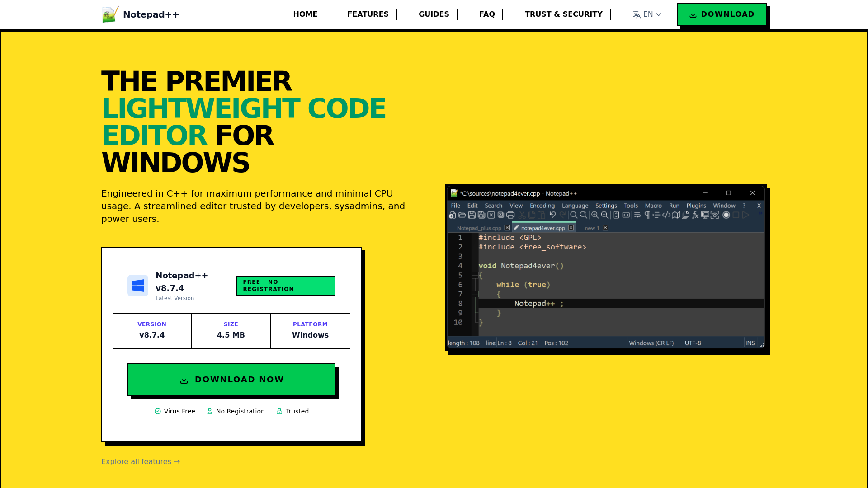Click the New file icon in Notepad++ toolbar
The height and width of the screenshot is (488, 868).
click(x=452, y=215)
